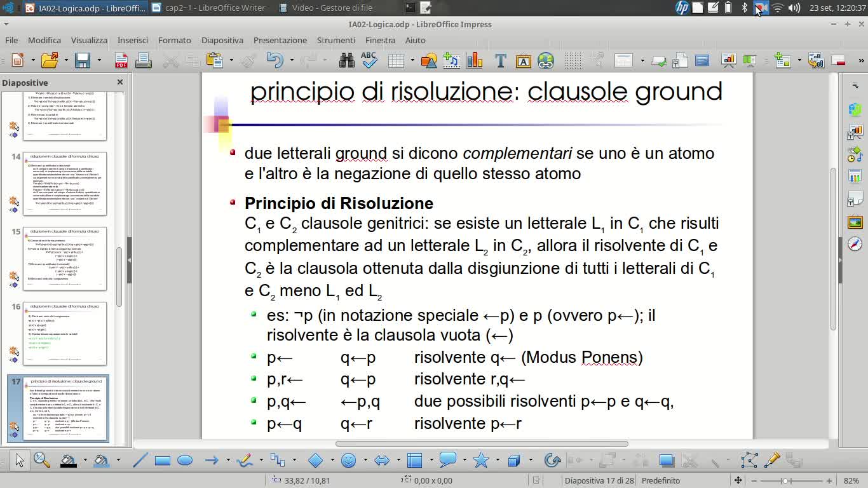
Task: Insert Fontwork text with the framed A icon
Action: point(523,61)
